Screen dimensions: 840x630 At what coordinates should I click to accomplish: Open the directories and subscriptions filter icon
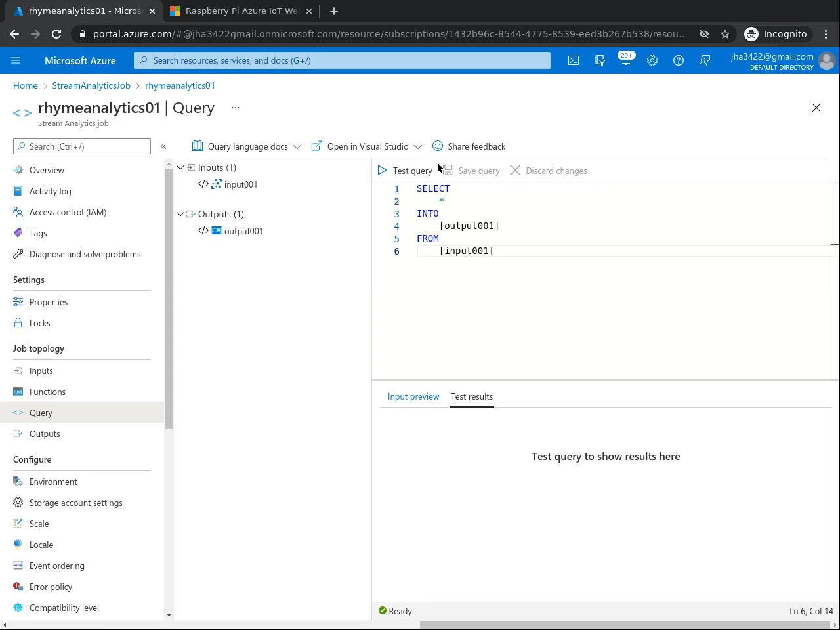599,60
